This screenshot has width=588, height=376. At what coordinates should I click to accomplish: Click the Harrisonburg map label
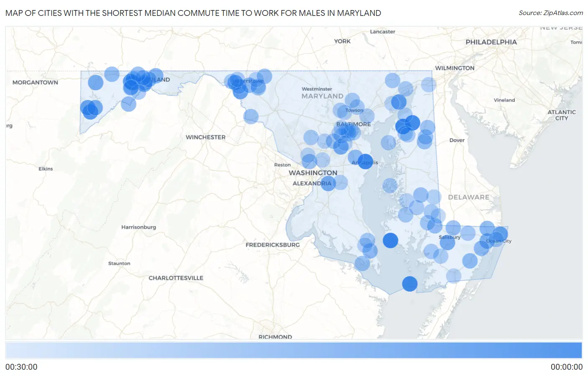click(138, 227)
